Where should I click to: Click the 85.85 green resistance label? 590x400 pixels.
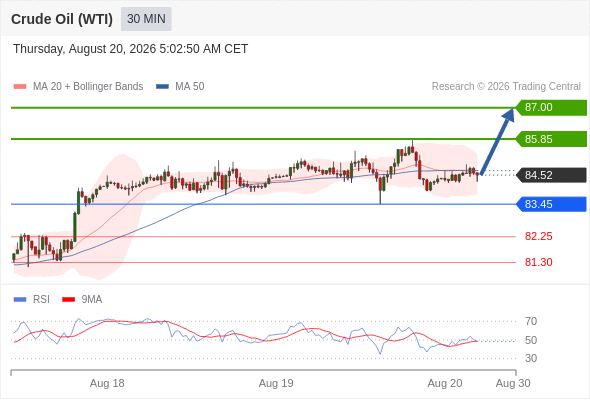point(551,139)
